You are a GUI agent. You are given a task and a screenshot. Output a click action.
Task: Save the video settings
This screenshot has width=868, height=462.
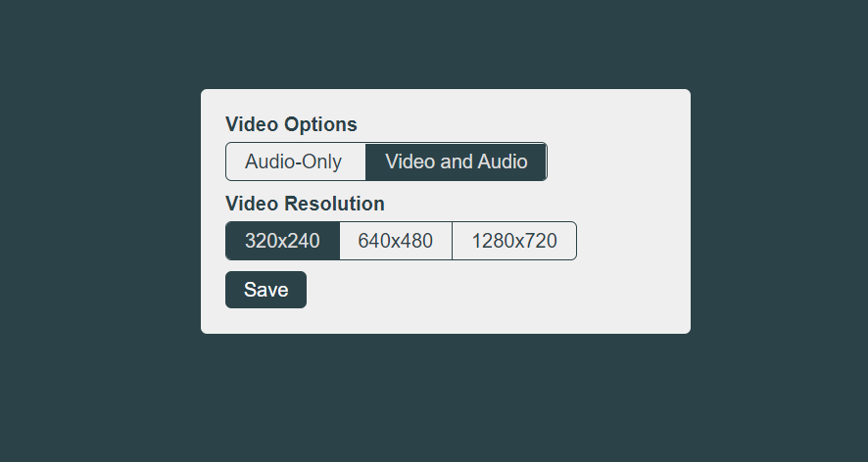[x=265, y=290]
